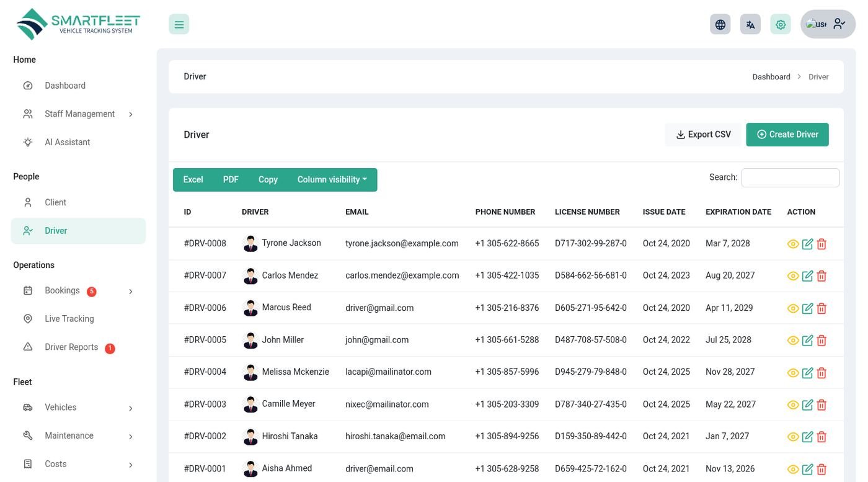Delete driver Carlos Mendez
This screenshot has width=868, height=482.
[x=821, y=276]
